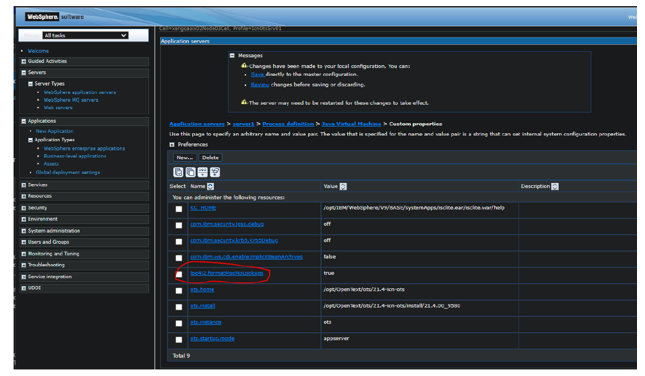The image size is (645, 376).
Task: Expand the Resources navigation section
Action: point(24,197)
